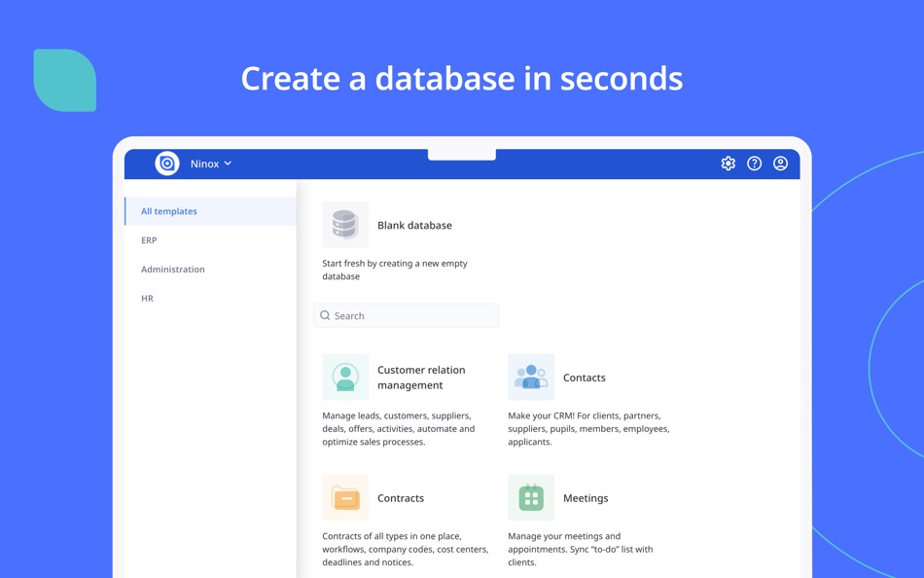The width and height of the screenshot is (924, 578).
Task: Click the Customer relation management icon
Action: pyautogui.click(x=345, y=377)
